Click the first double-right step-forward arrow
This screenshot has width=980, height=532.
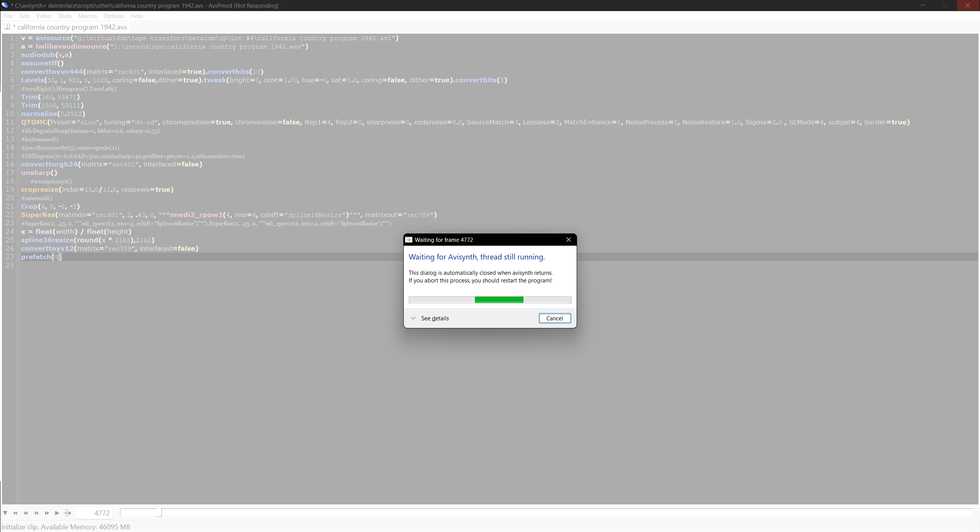click(x=36, y=513)
